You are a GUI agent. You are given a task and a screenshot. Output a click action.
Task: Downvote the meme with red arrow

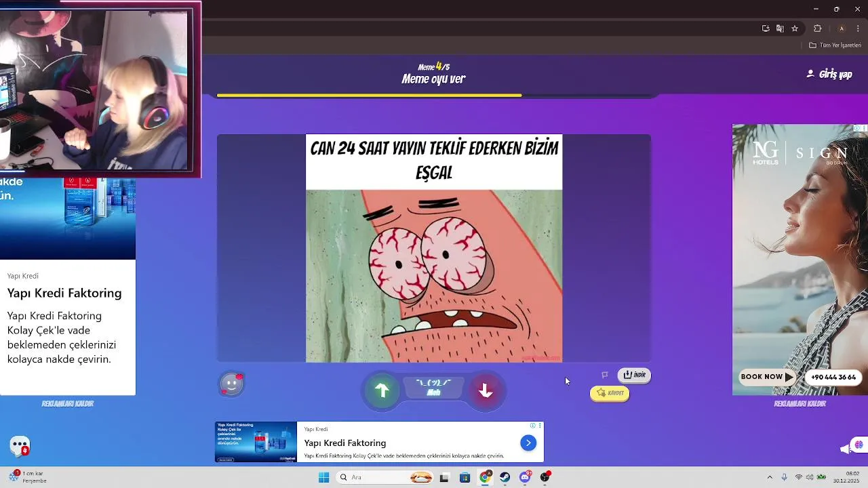click(x=485, y=390)
